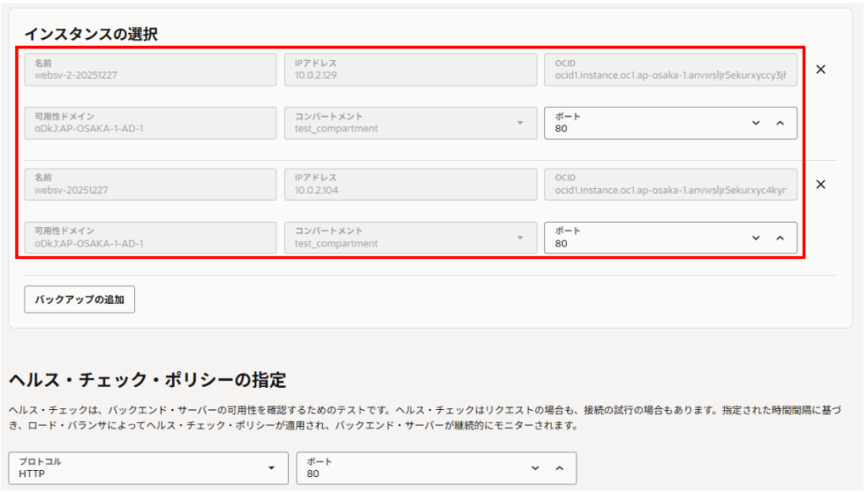868x493 pixels.
Task: Increase the health check policy port value
Action: pyautogui.click(x=559, y=468)
